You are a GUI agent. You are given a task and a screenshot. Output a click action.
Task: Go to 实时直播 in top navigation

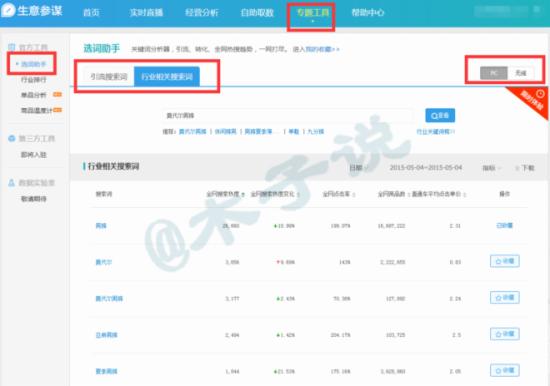(146, 13)
